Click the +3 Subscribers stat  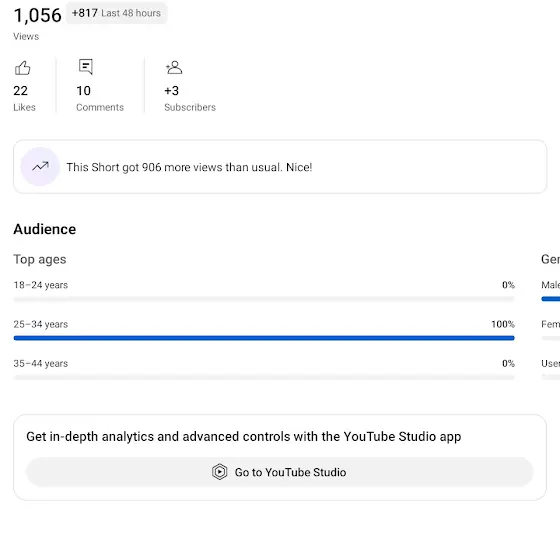pyautogui.click(x=190, y=98)
